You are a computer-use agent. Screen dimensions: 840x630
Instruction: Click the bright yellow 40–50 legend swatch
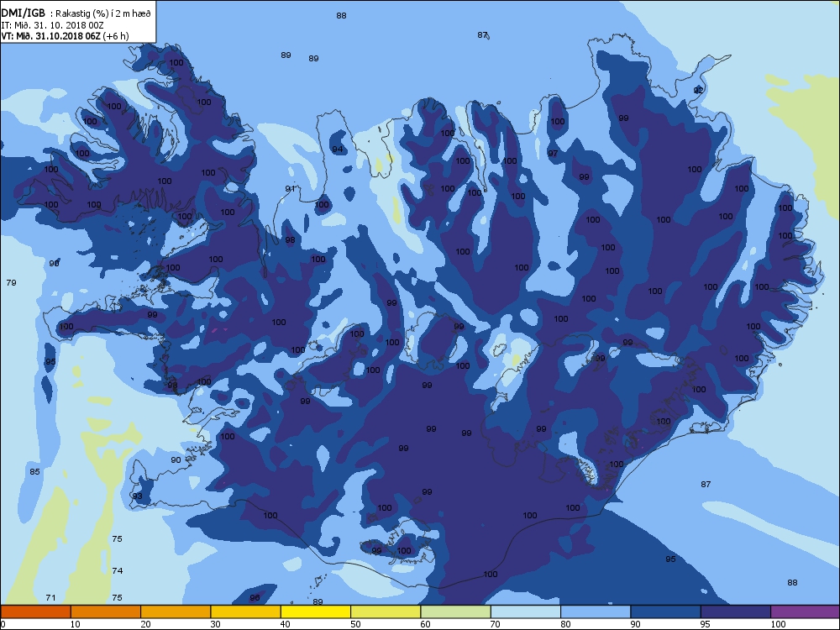tap(316, 612)
